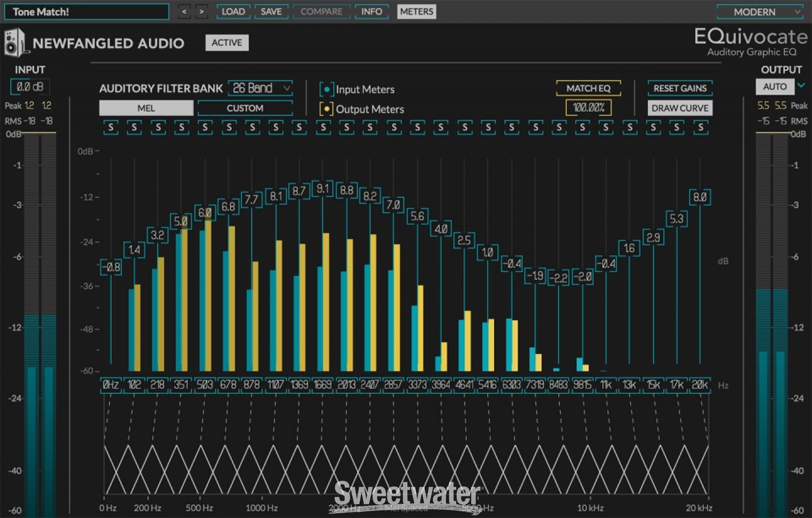Solo the 2407 Hz band
The width and height of the screenshot is (812, 518).
tap(370, 127)
